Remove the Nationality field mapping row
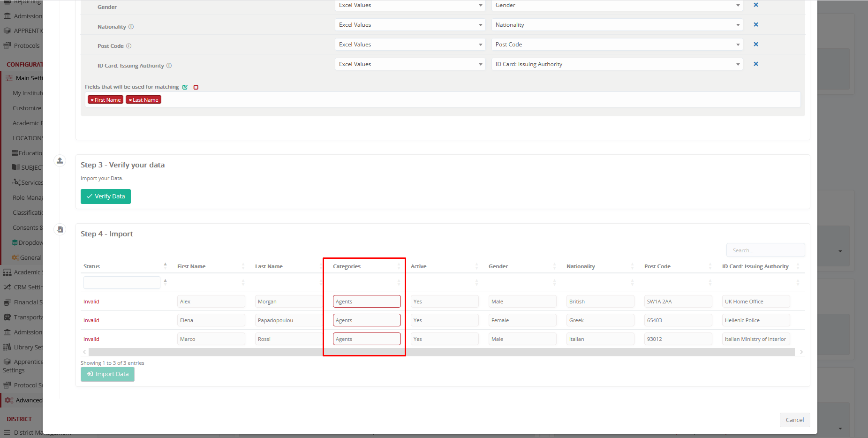Screen dimensions: 868x438 tap(755, 25)
